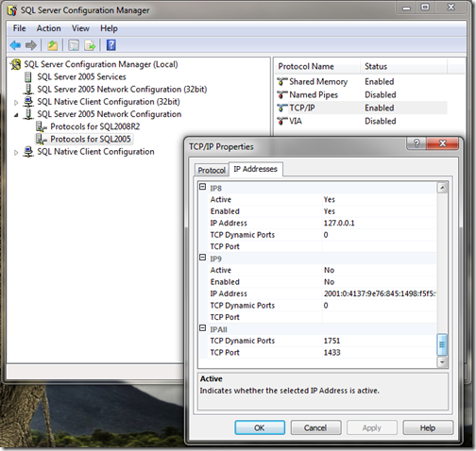Open the Action menu
The image size is (476, 451).
coord(48,28)
